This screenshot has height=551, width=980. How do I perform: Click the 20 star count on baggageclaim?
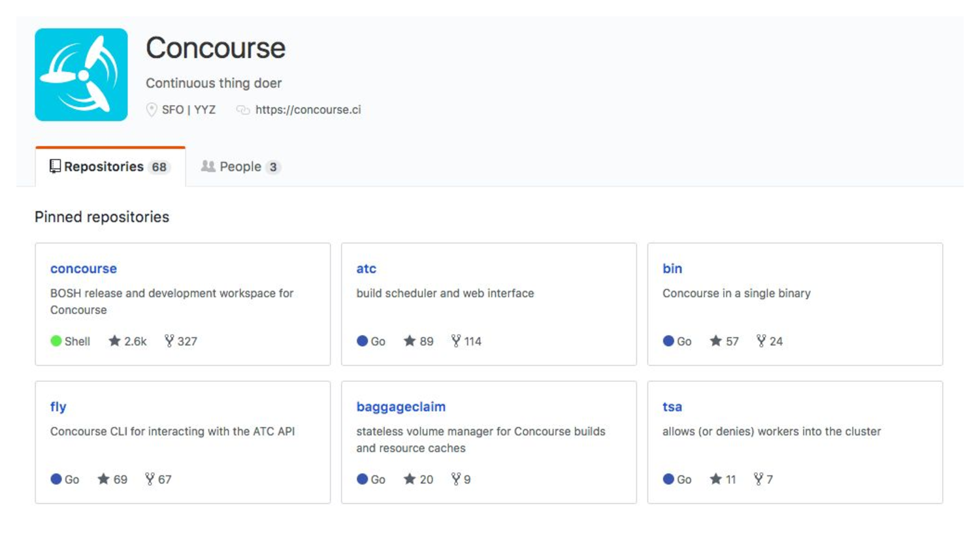427,480
